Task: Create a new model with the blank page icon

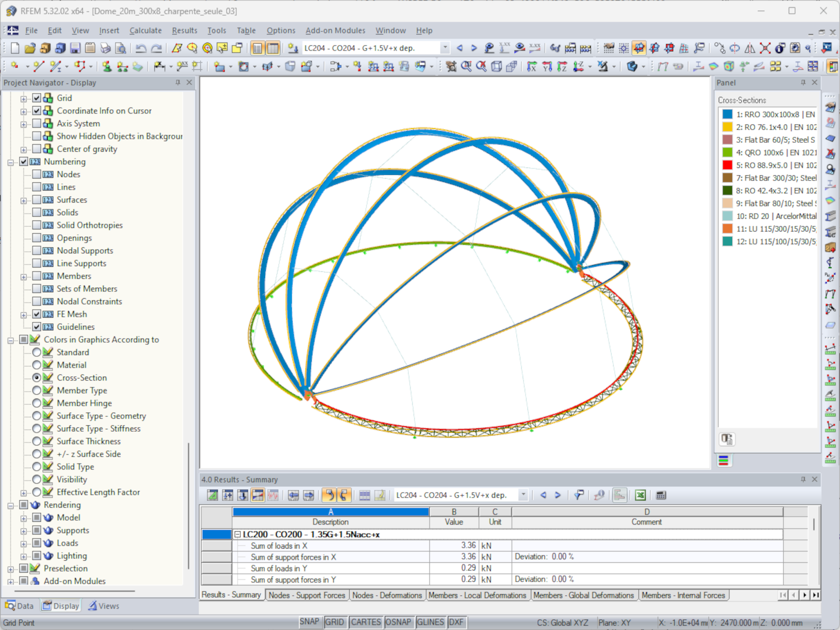Action: 15,48
